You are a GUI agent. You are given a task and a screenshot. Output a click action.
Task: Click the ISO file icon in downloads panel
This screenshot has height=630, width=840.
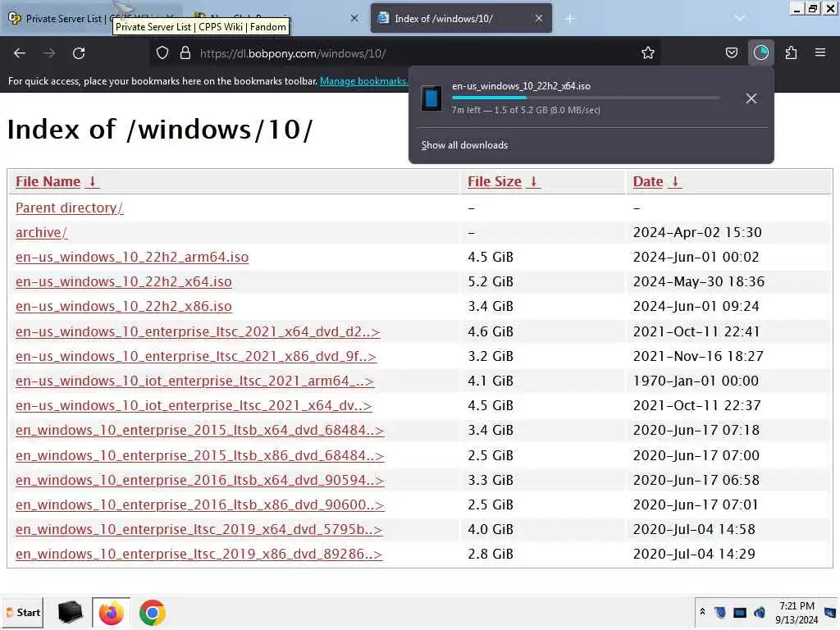pos(431,98)
